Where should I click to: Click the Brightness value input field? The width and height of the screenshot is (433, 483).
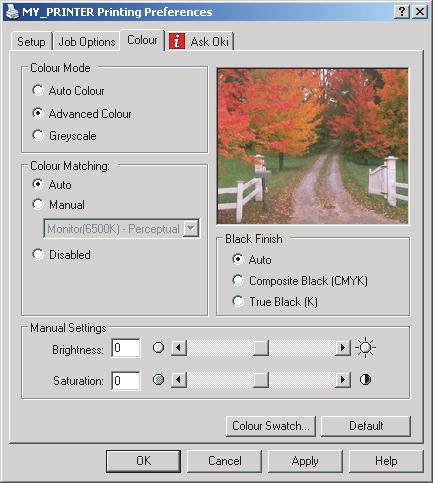(126, 348)
